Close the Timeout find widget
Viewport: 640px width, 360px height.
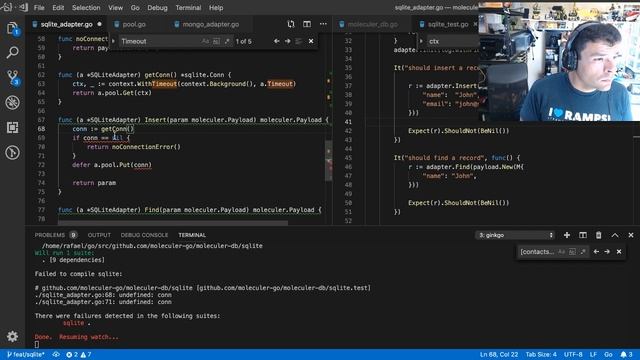coord(311,41)
